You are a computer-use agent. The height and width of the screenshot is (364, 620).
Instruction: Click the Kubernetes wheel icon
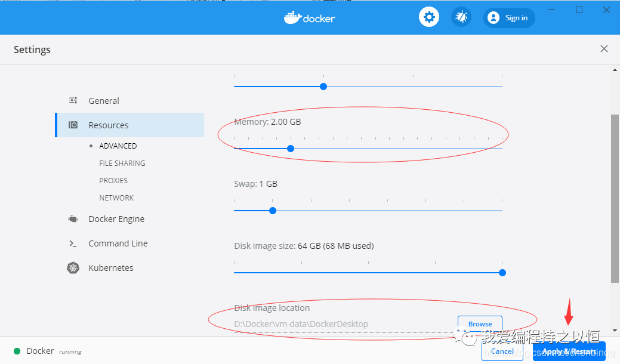pos(73,268)
